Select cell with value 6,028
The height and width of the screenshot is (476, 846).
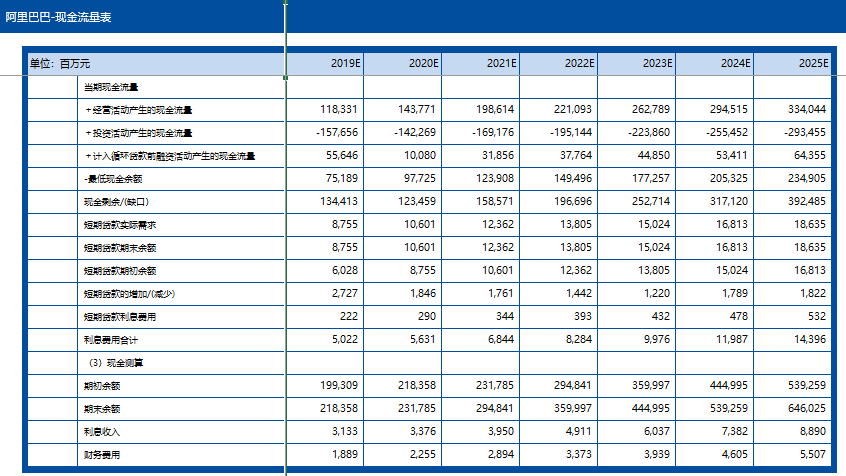[x=324, y=271]
